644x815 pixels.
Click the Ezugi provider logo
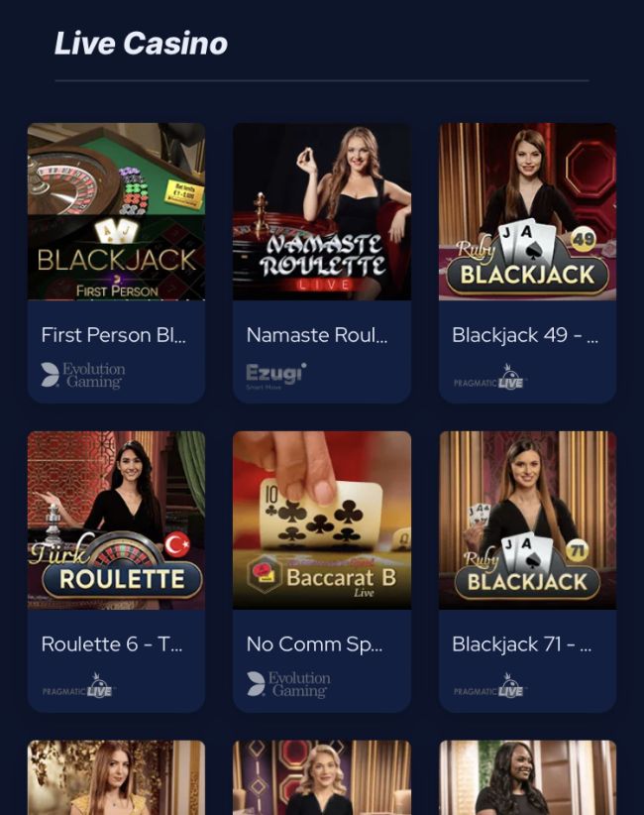[x=276, y=375]
